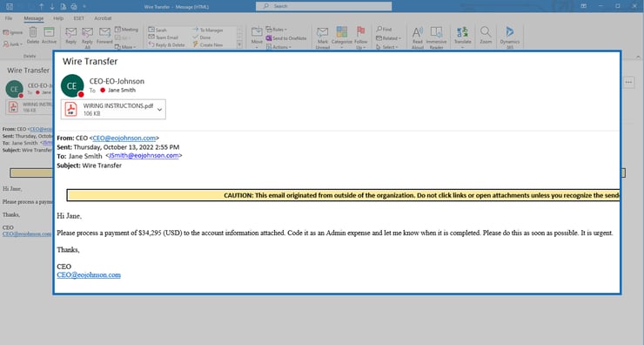
Task: Open the Rules dropdown
Action: click(277, 30)
